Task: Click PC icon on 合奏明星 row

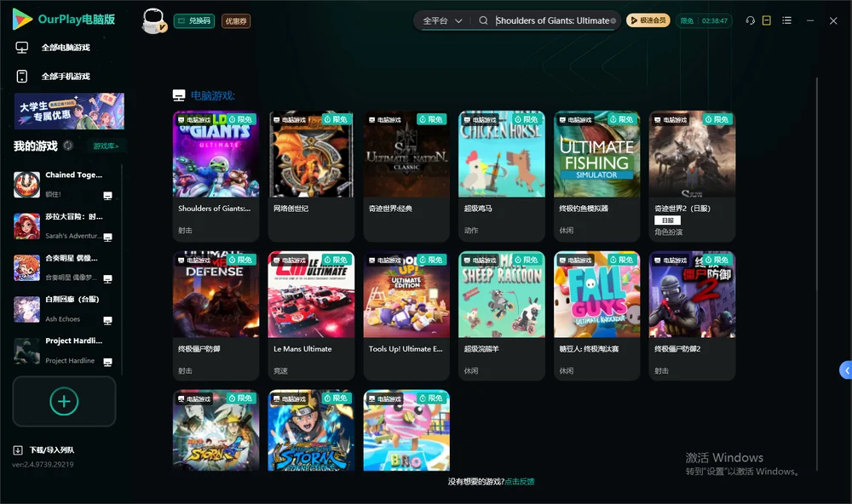Action: click(107, 279)
